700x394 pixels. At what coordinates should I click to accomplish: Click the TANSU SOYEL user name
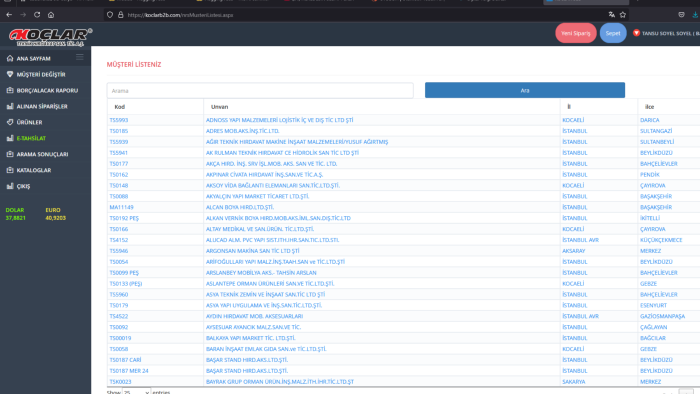(671, 33)
